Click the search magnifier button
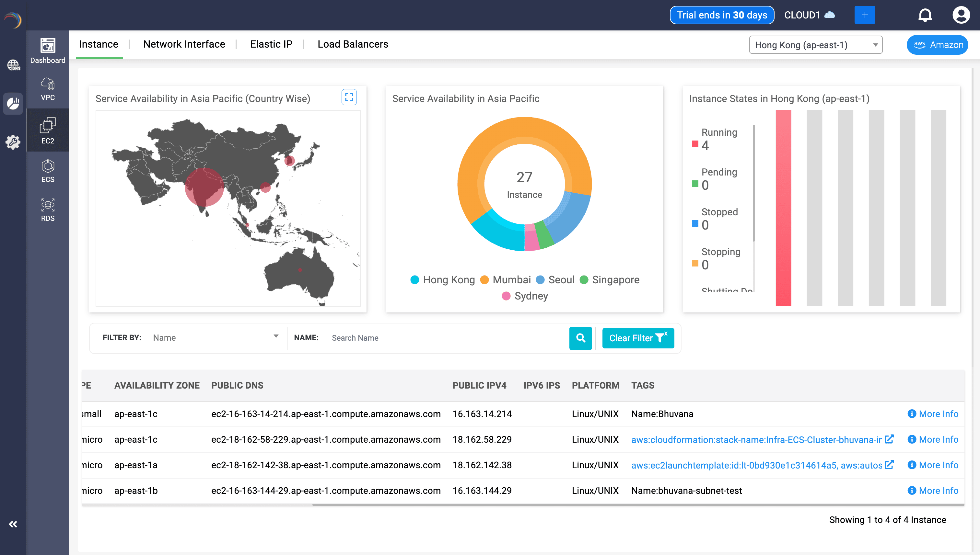Viewport: 980px width, 555px height. 580,338
